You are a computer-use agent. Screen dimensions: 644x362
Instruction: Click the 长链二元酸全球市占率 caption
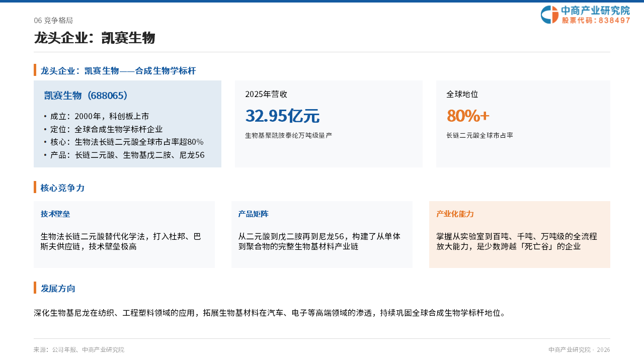pos(479,136)
